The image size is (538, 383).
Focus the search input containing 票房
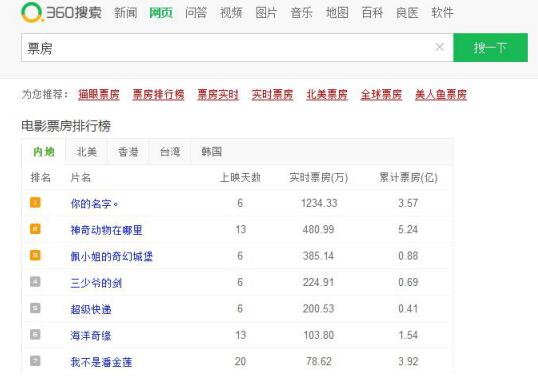237,48
